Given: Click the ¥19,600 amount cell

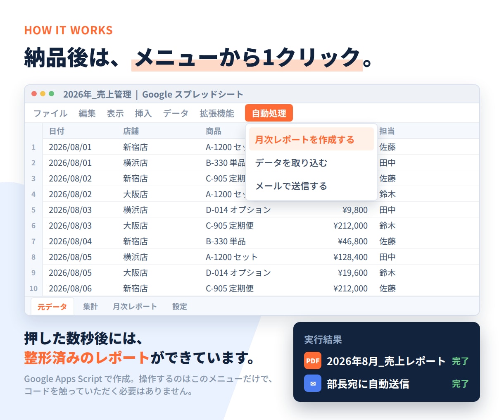Looking at the screenshot, I should click(x=353, y=272).
